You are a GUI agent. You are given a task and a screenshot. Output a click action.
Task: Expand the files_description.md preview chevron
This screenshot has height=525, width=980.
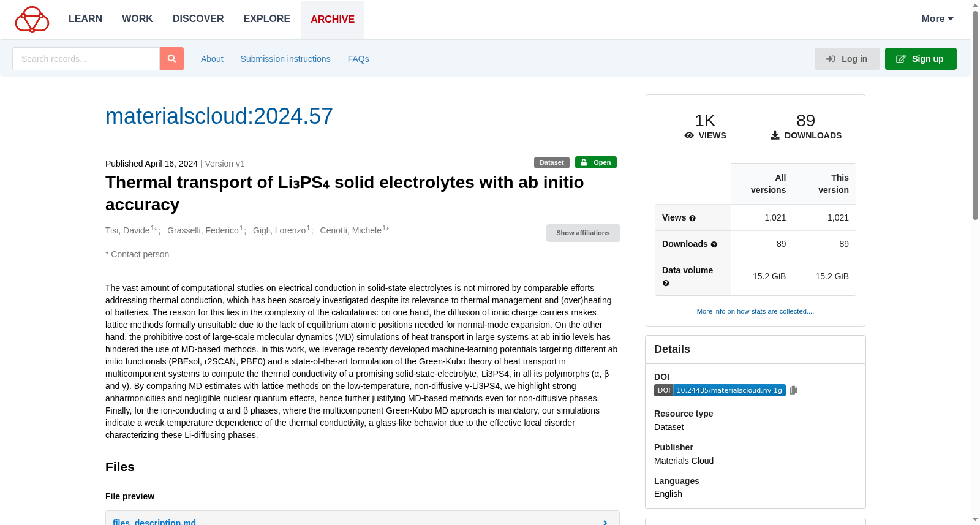605,522
